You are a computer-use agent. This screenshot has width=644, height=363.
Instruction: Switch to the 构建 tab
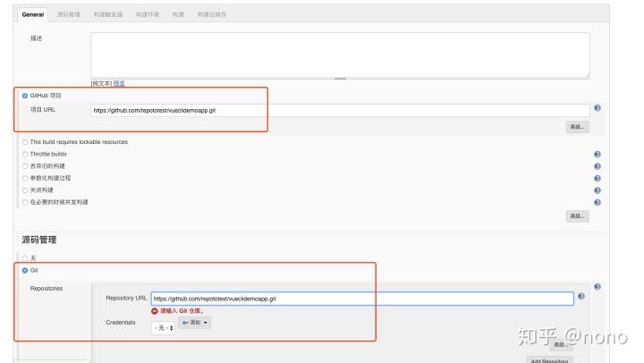178,14
